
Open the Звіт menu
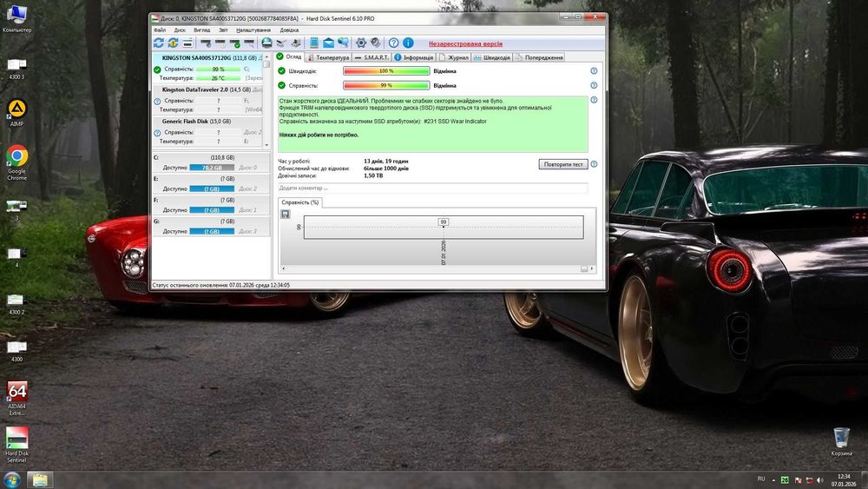coord(223,30)
